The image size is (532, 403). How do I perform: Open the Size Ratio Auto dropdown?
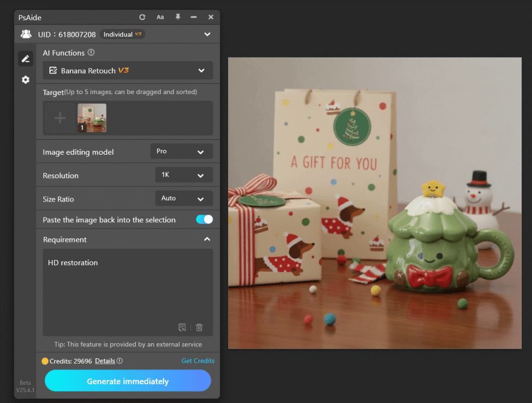[183, 198]
